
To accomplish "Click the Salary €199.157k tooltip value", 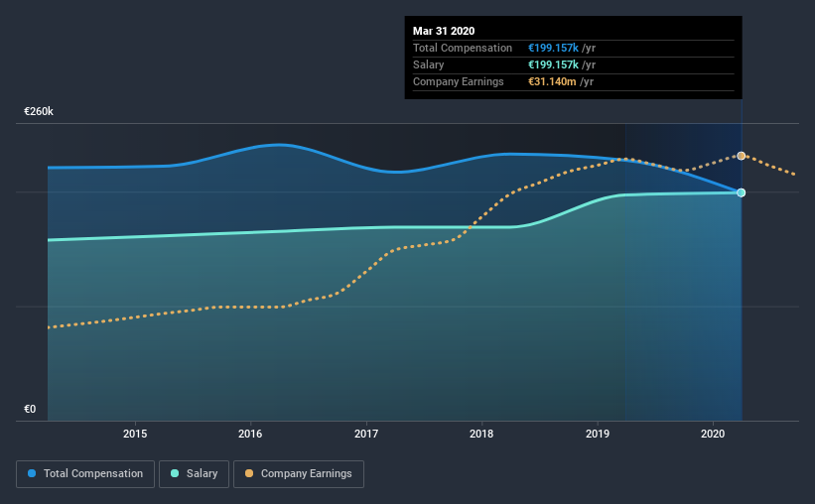I will pyautogui.click(x=553, y=64).
